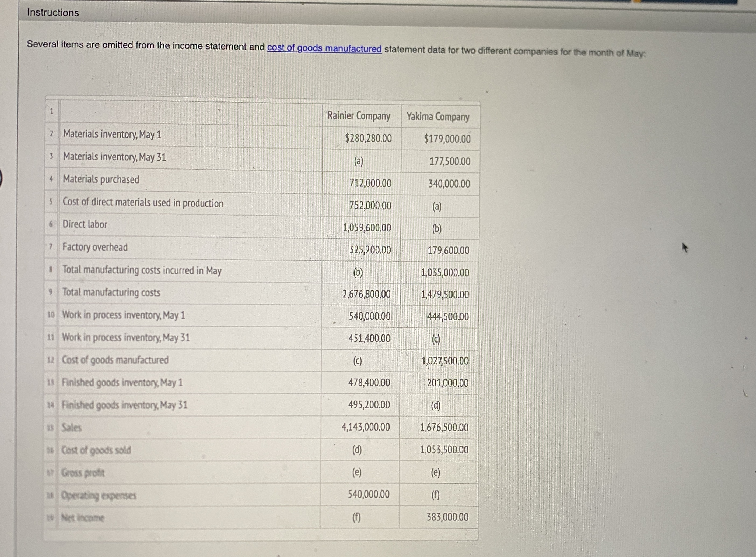This screenshot has width=756, height=557.
Task: Click the Direct labor row label
Action: point(85,224)
